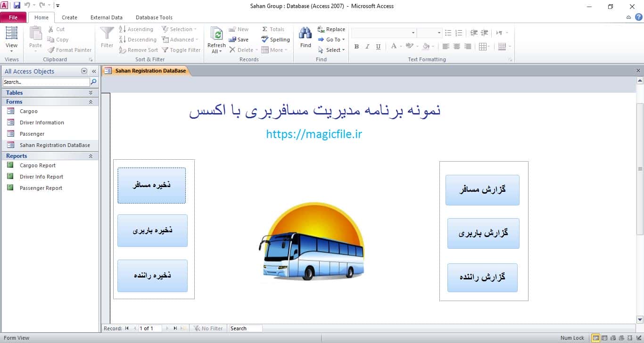
Task: Click the گزارش باربری button
Action: (x=483, y=233)
